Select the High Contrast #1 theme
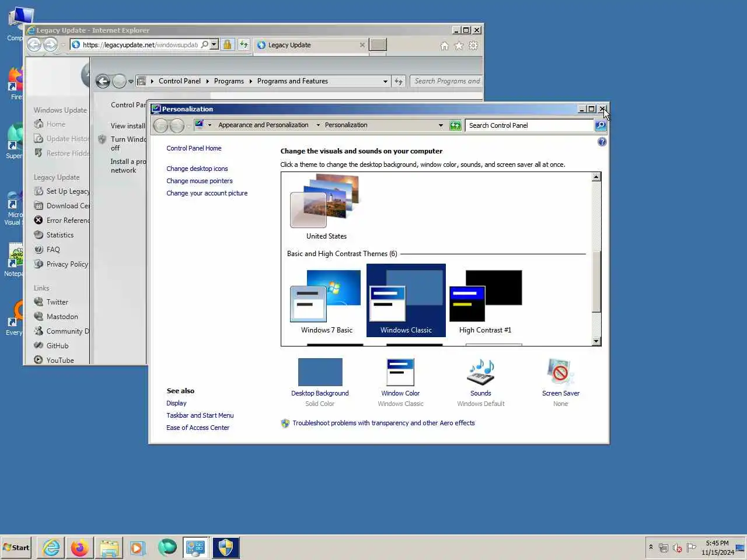 [x=486, y=301]
